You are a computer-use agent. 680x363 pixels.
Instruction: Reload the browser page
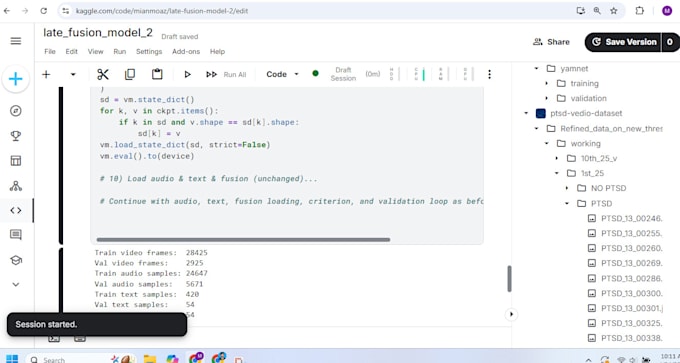point(43,11)
